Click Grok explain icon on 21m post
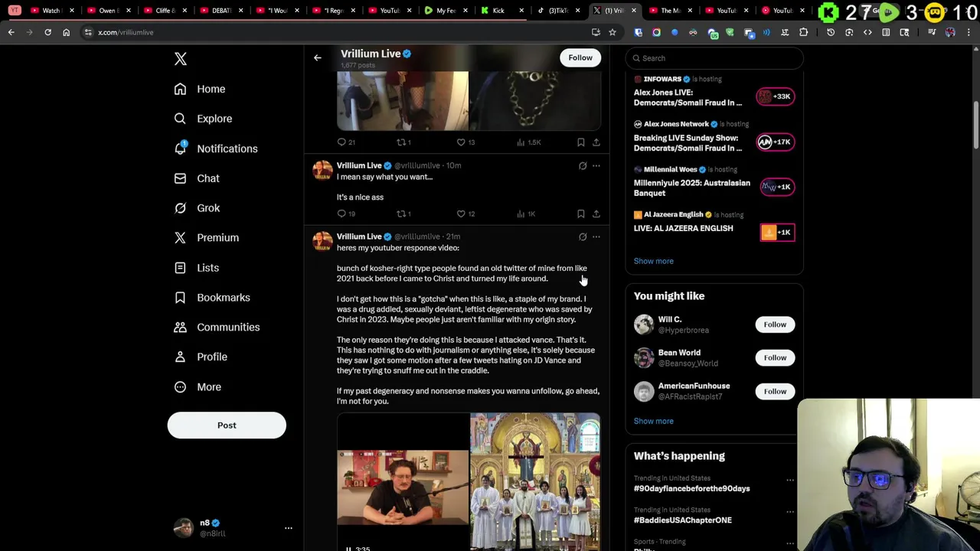The image size is (980, 551). (583, 236)
